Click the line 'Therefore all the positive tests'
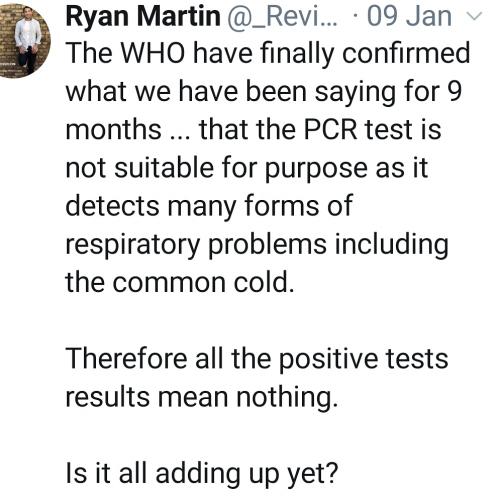This screenshot has height=500, width=500. (257, 359)
